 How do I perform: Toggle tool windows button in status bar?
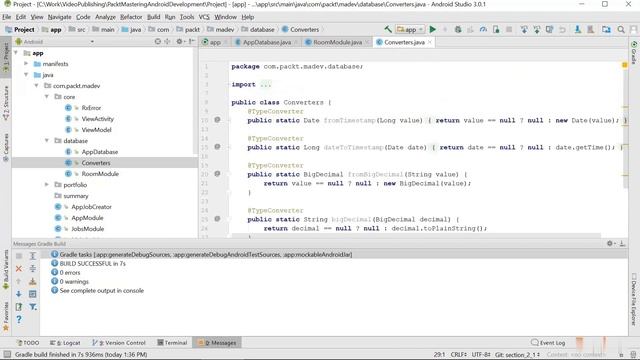pyautogui.click(x=7, y=354)
